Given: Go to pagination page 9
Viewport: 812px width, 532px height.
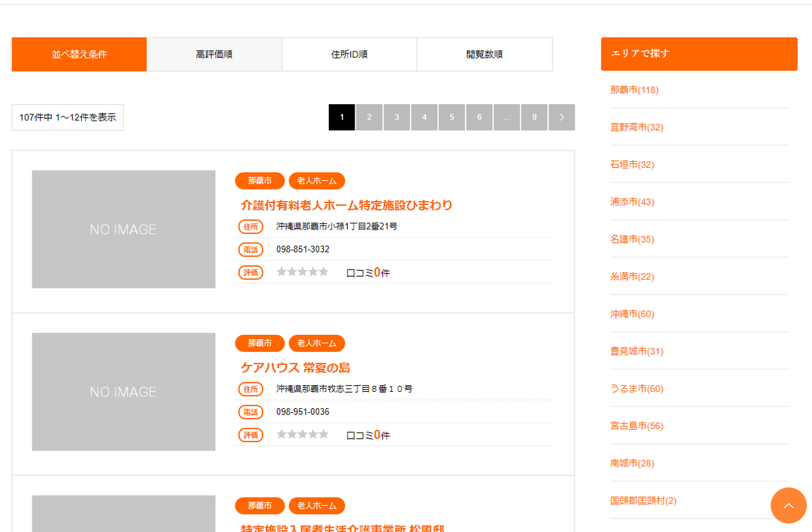Looking at the screenshot, I should point(535,117).
